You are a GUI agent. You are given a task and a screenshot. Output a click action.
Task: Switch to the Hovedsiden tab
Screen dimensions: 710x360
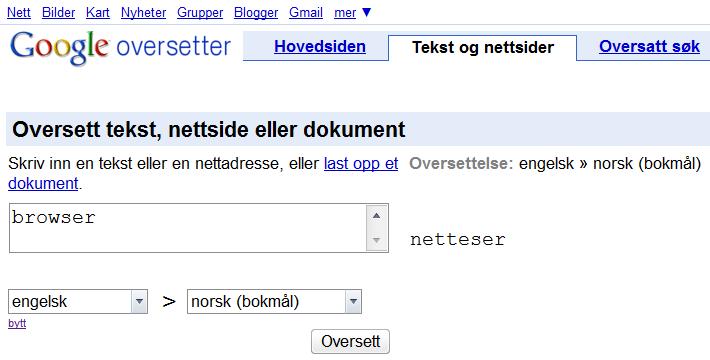click(x=320, y=47)
